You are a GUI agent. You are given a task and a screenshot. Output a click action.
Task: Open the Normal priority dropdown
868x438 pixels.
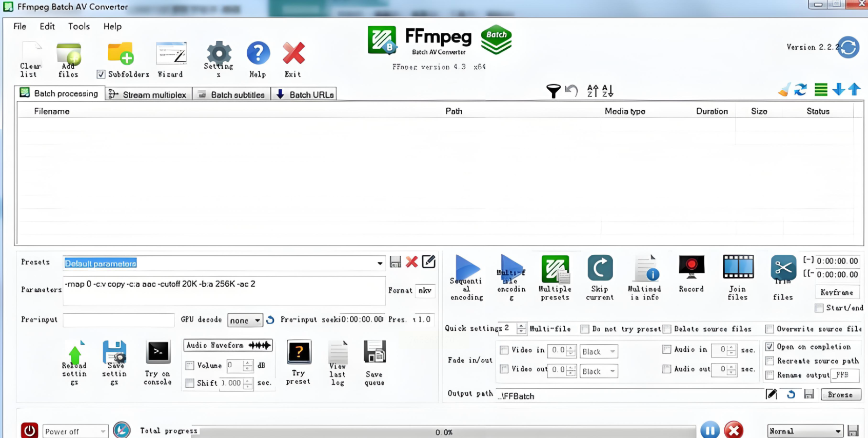[805, 431]
